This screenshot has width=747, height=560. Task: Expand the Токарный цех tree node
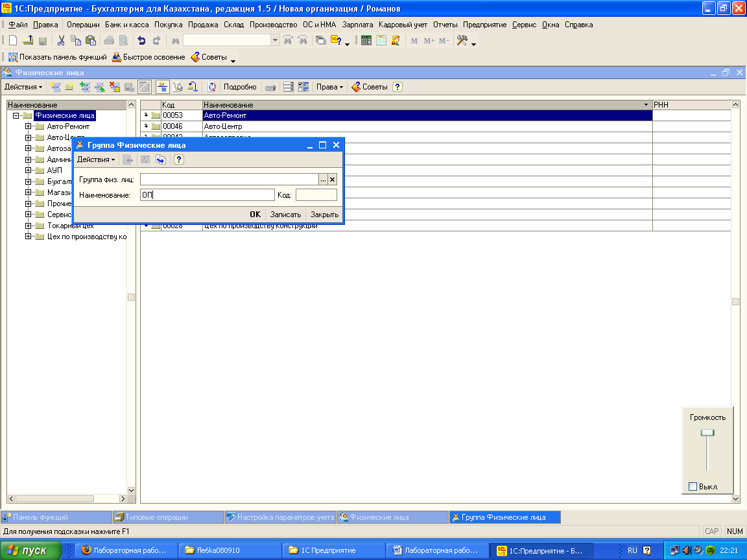(28, 226)
